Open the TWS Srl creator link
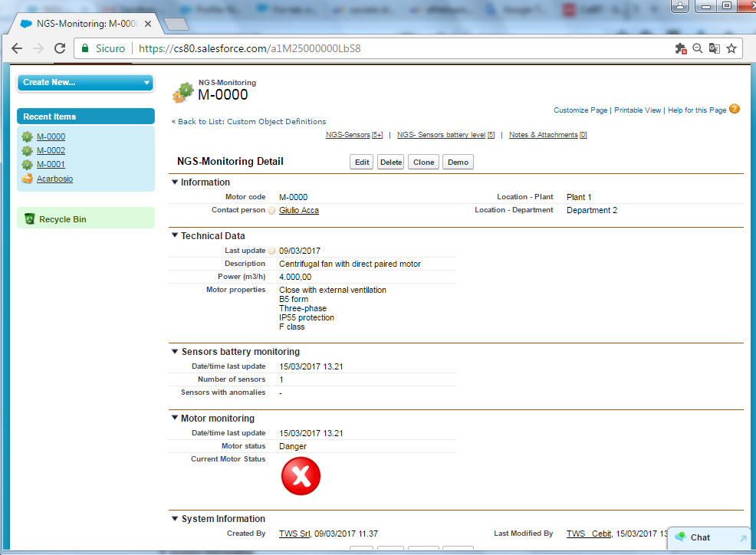 click(294, 534)
